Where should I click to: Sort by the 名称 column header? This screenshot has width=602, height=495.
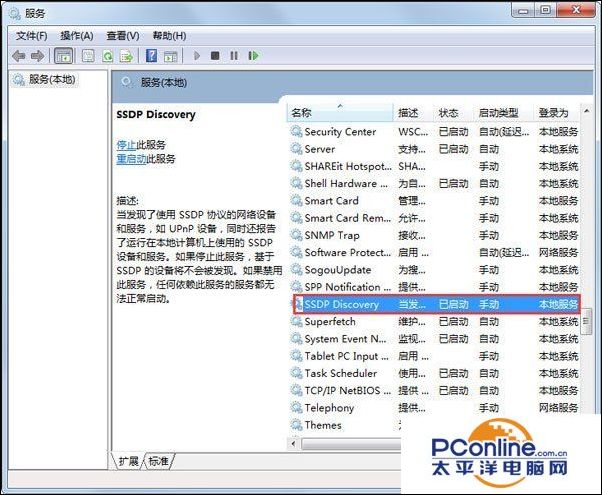(x=340, y=113)
